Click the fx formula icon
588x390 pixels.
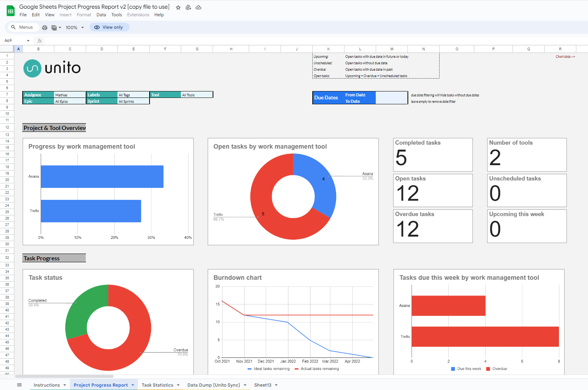[x=39, y=40]
